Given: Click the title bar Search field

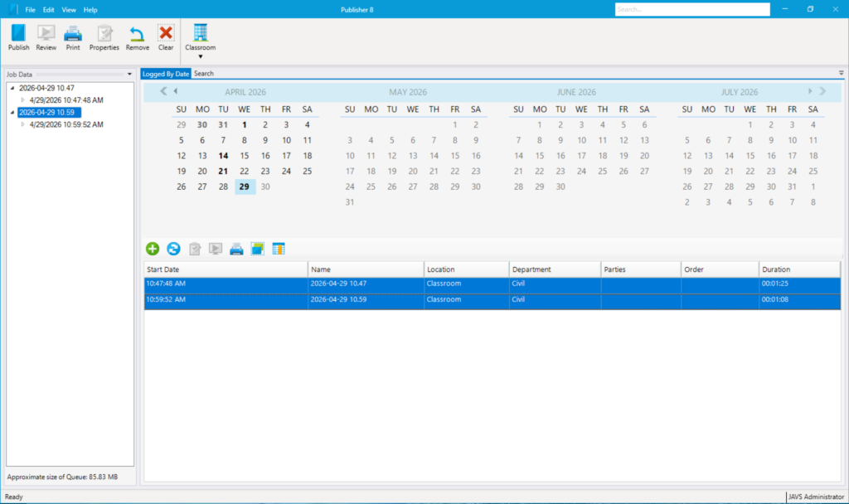Looking at the screenshot, I should [692, 9].
